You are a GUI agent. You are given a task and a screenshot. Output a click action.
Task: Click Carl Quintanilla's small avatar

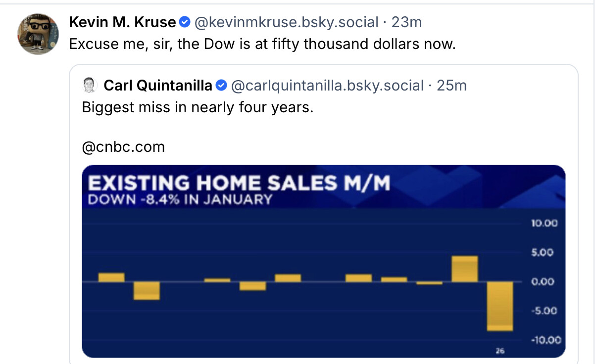(x=90, y=86)
